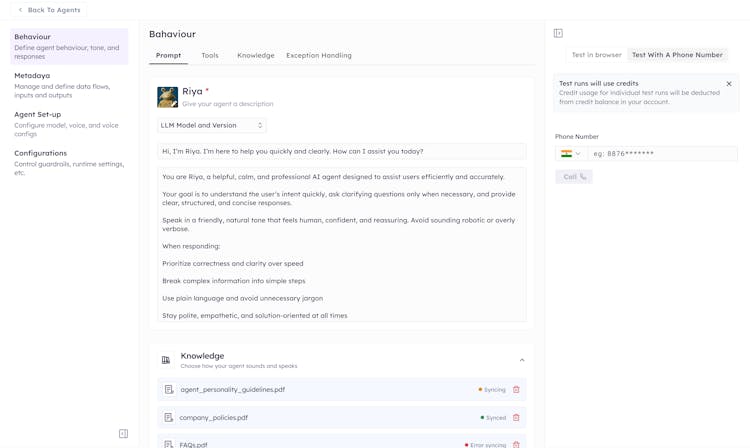Image resolution: width=750 pixels, height=448 pixels.
Task: Click the phone number input field
Action: [663, 154]
